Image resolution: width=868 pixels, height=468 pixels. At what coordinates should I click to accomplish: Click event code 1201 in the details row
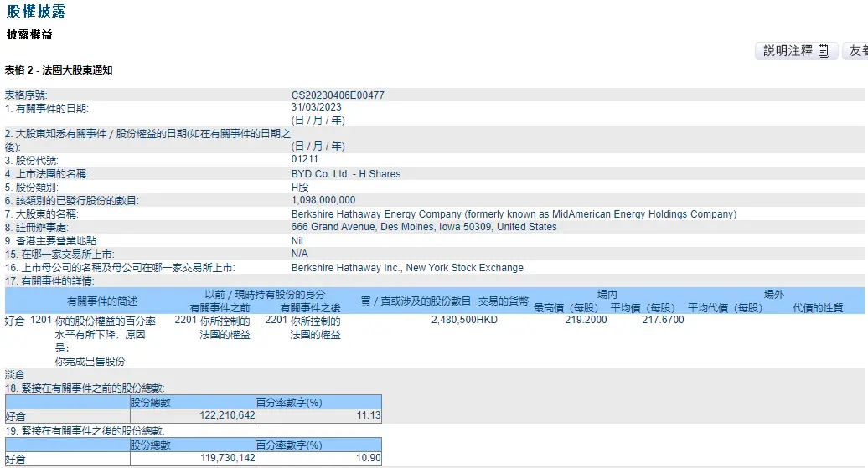click(41, 320)
